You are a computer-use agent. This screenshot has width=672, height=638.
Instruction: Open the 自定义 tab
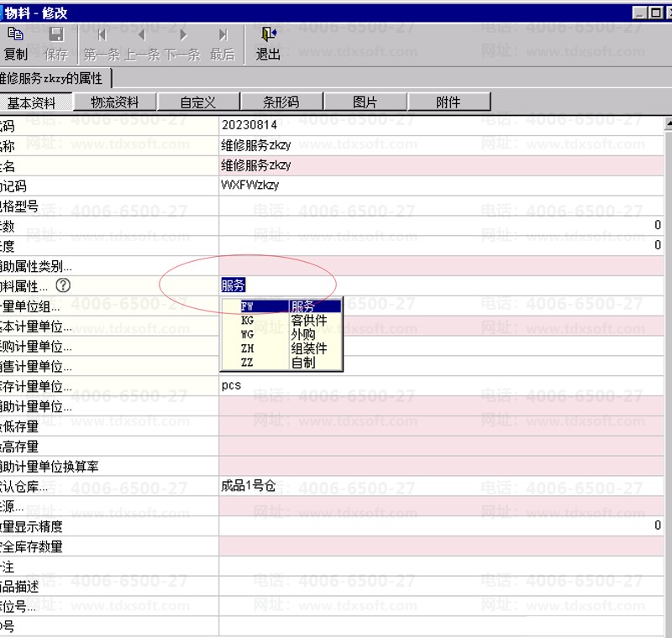[x=198, y=102]
